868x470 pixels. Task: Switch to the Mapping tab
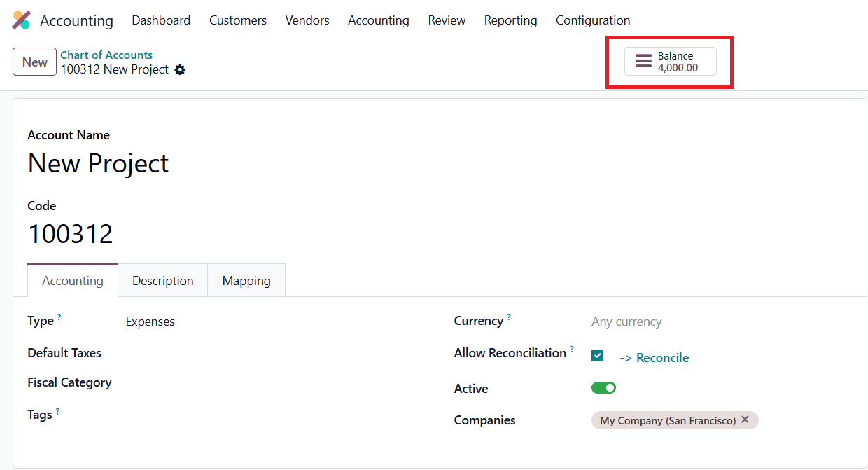point(246,280)
